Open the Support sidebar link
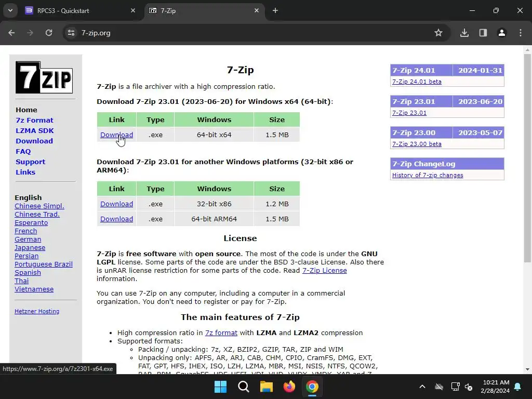 pos(30,162)
